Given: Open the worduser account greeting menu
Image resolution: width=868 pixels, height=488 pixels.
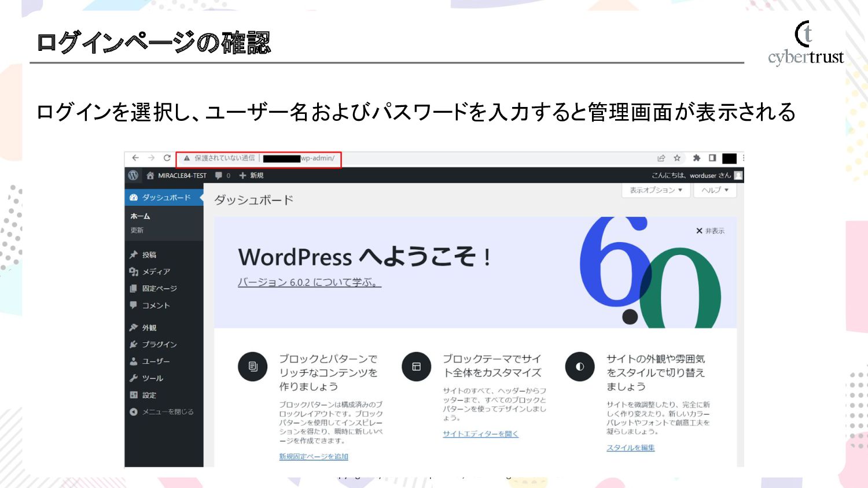Looking at the screenshot, I should (x=691, y=175).
